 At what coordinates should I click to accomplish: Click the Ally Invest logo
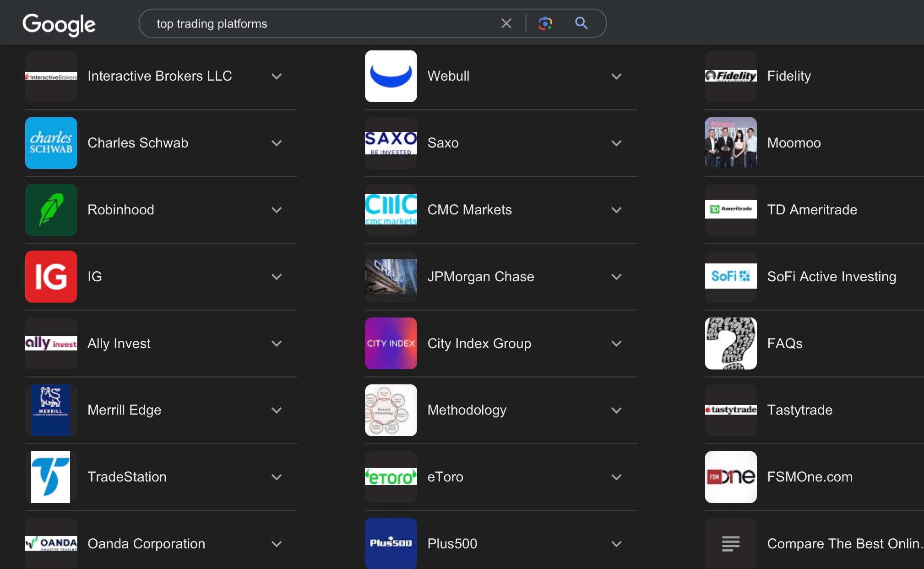tap(51, 344)
